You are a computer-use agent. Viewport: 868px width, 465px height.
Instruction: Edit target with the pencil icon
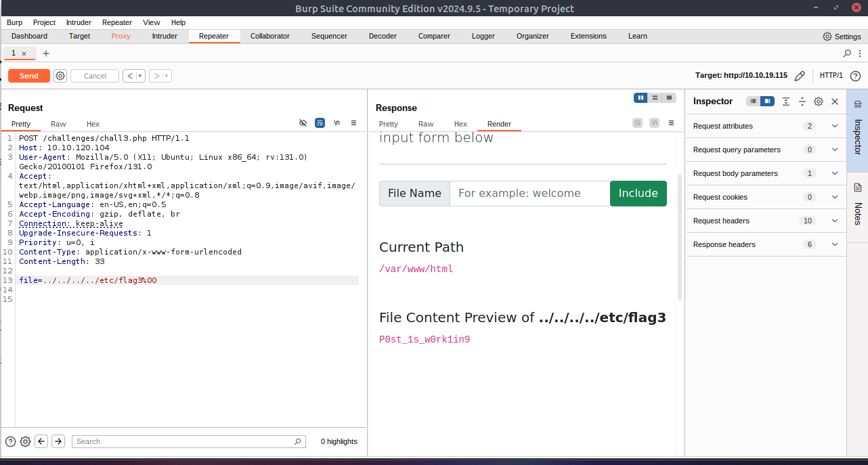click(800, 76)
